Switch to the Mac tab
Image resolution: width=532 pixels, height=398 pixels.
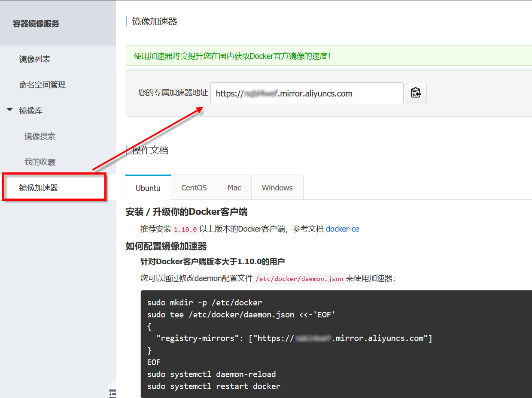[234, 187]
